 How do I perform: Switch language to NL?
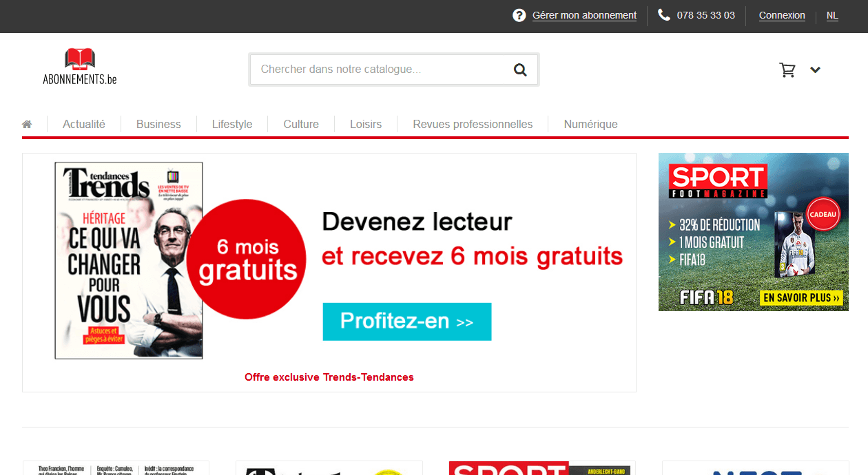point(832,15)
